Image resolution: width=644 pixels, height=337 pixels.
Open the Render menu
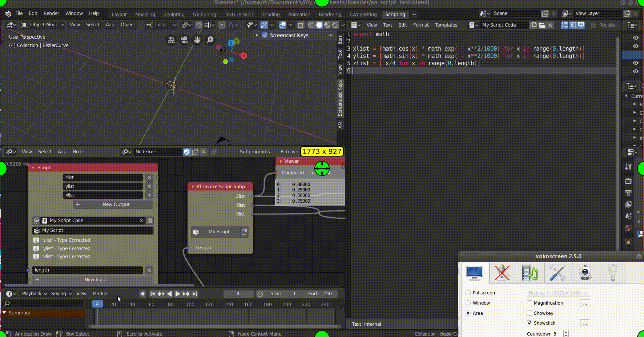click(51, 13)
